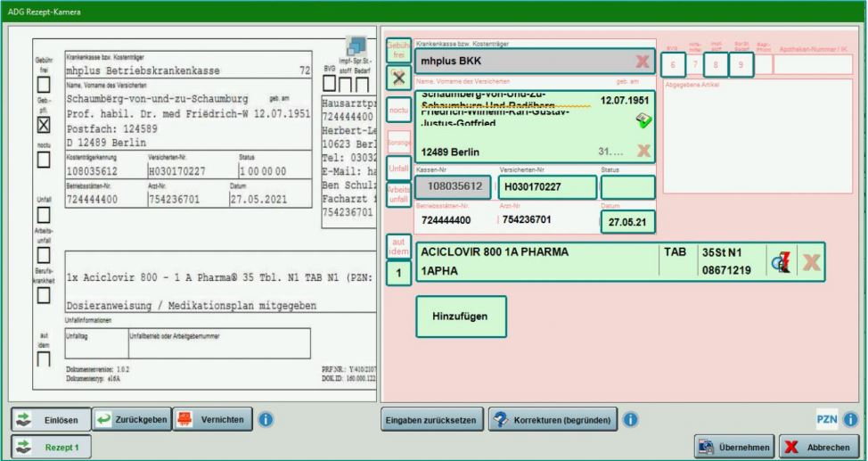
Task: Click Hinzufügen to add an article
Action: [461, 317]
